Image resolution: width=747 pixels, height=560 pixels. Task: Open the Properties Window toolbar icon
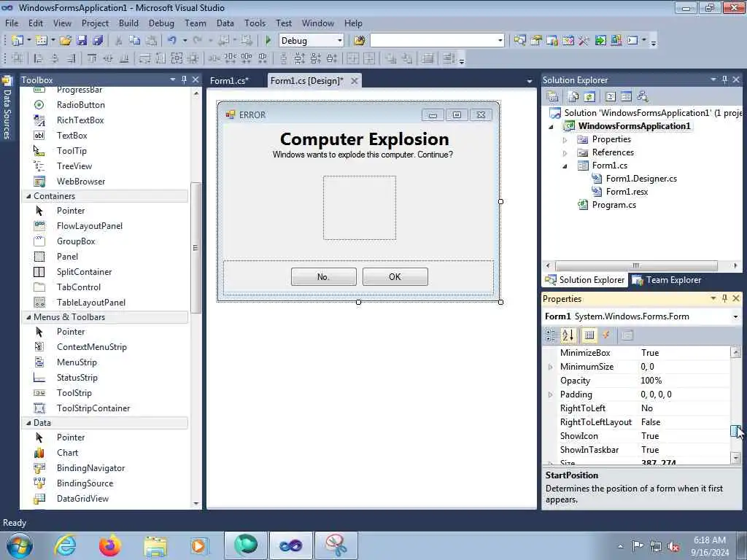click(x=536, y=41)
